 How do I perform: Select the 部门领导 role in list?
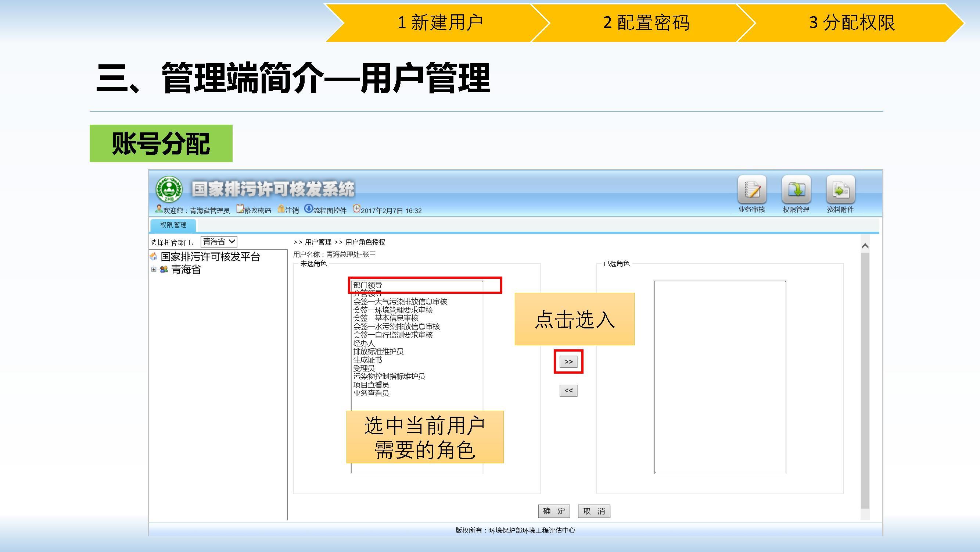point(367,285)
